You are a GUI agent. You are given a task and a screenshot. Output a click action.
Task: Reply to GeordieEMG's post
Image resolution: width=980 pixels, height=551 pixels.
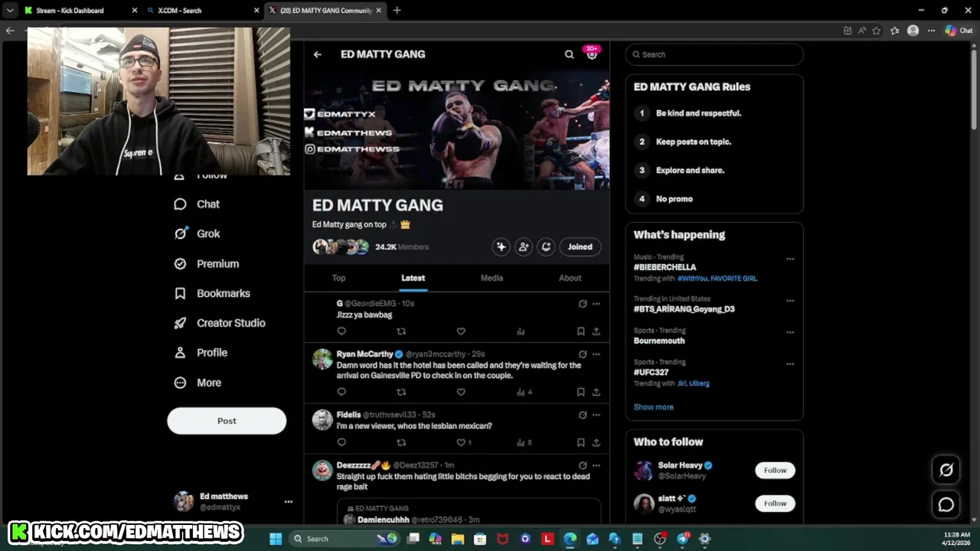341,331
